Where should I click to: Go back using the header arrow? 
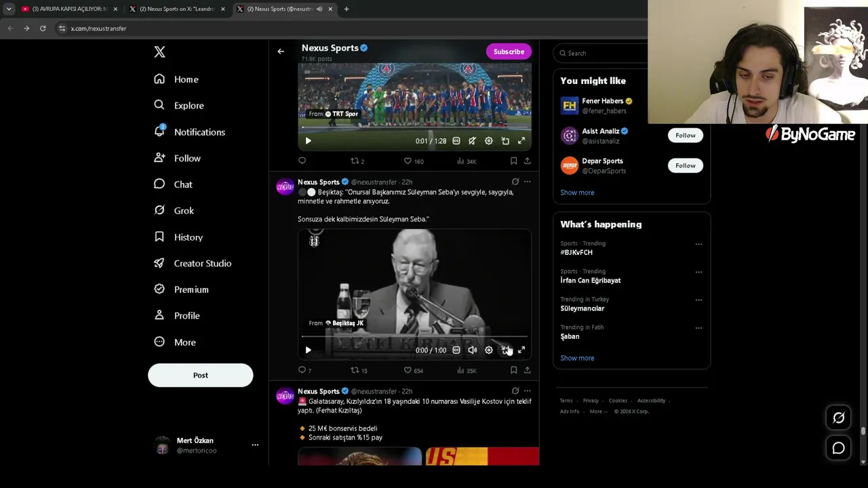click(281, 52)
